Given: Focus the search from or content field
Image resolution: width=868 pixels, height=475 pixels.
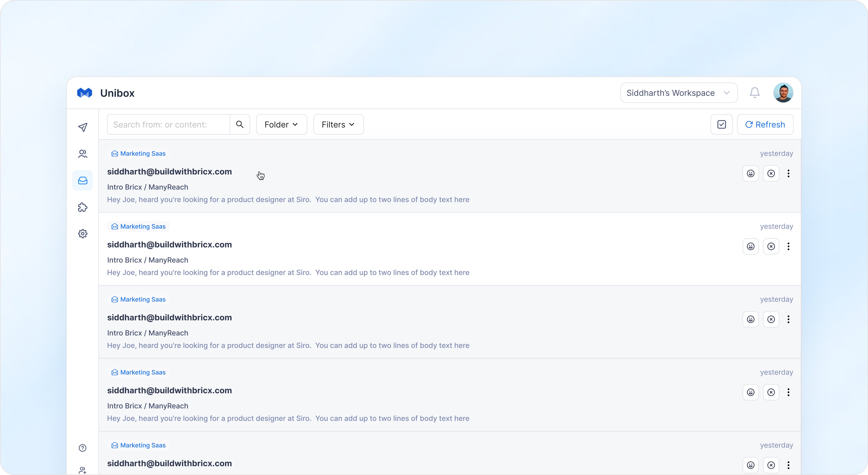Looking at the screenshot, I should 169,124.
